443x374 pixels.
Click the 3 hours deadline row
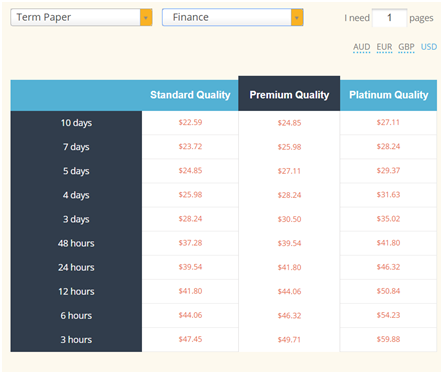(x=76, y=340)
